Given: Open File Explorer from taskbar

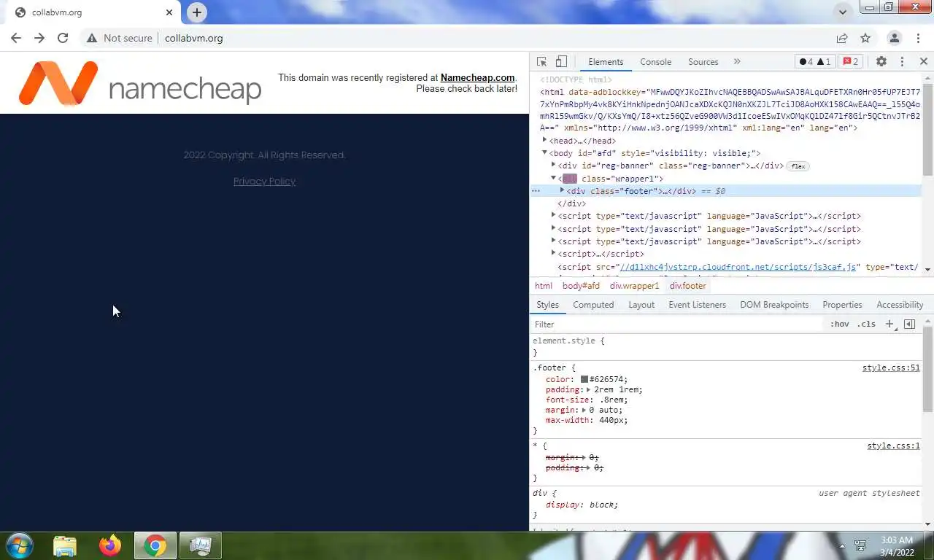Looking at the screenshot, I should (x=65, y=545).
